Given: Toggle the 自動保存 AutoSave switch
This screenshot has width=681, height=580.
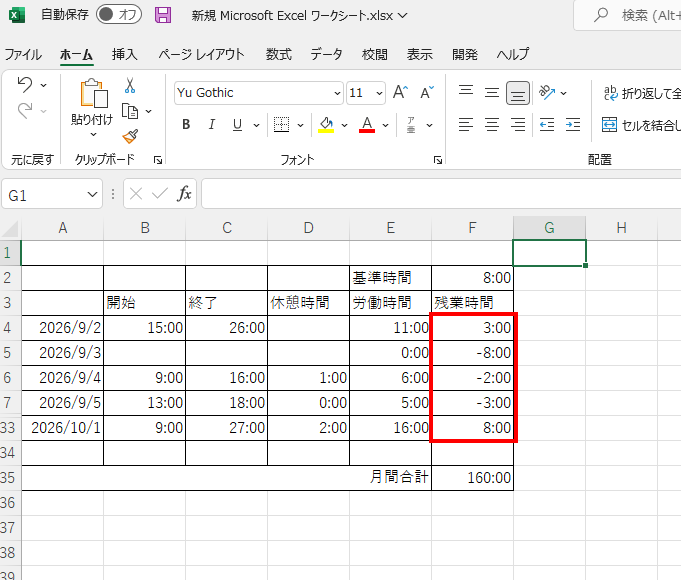Looking at the screenshot, I should 119,15.
